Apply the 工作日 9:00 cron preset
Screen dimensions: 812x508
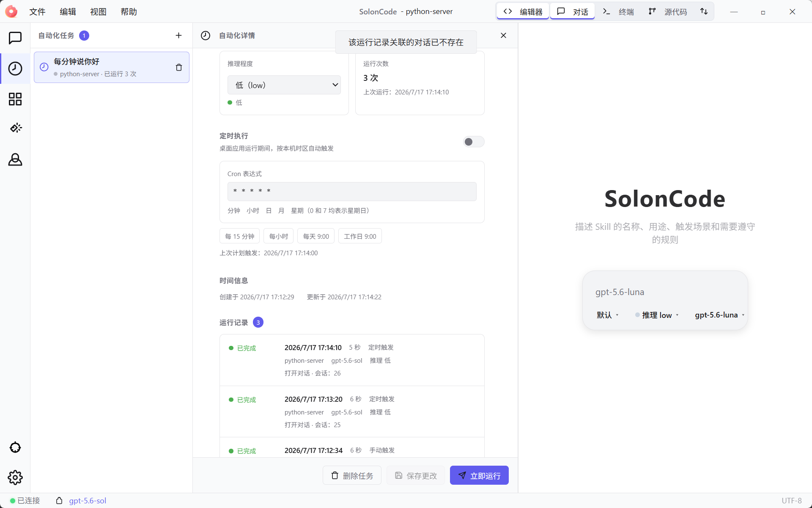click(x=360, y=236)
